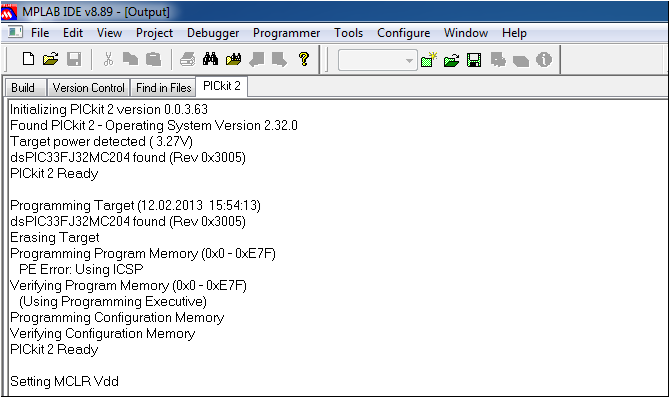This screenshot has height=397, width=669.
Task: Switch to the Version Control tab
Action: click(x=88, y=88)
